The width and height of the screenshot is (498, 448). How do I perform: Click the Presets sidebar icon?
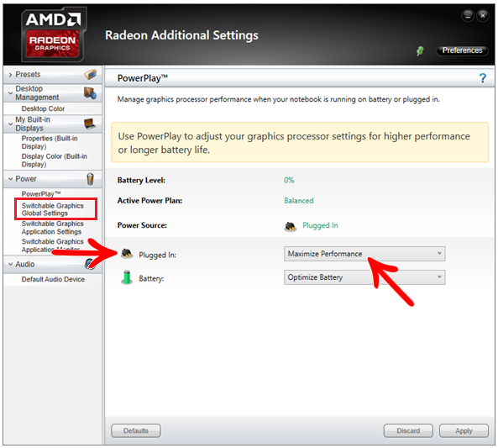coord(90,75)
